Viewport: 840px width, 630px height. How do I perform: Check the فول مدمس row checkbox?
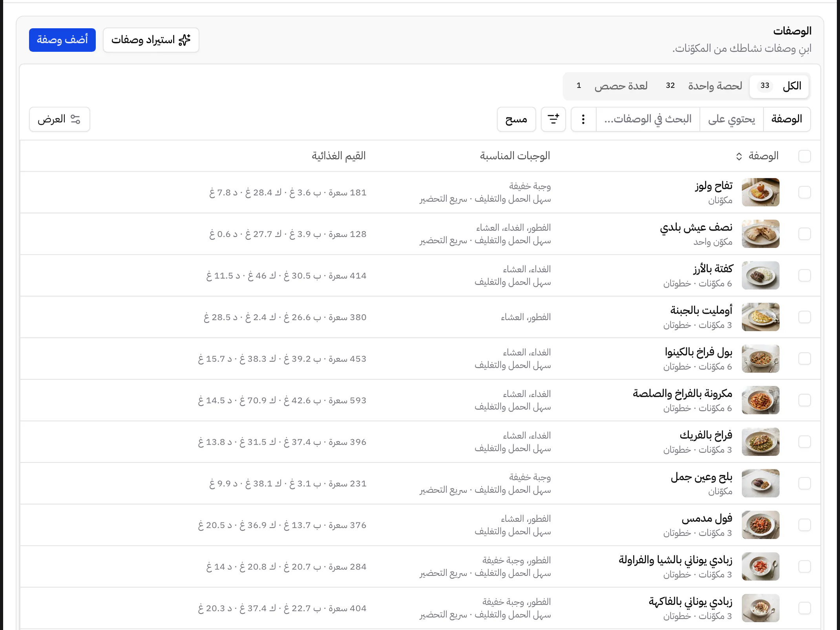coord(805,525)
